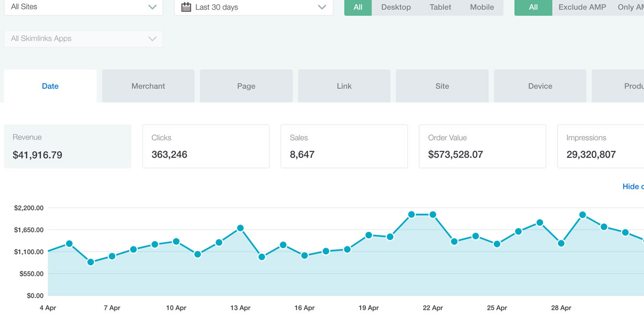Select the Revenue metric card
Viewport: 644px width, 322px height.
68,147
